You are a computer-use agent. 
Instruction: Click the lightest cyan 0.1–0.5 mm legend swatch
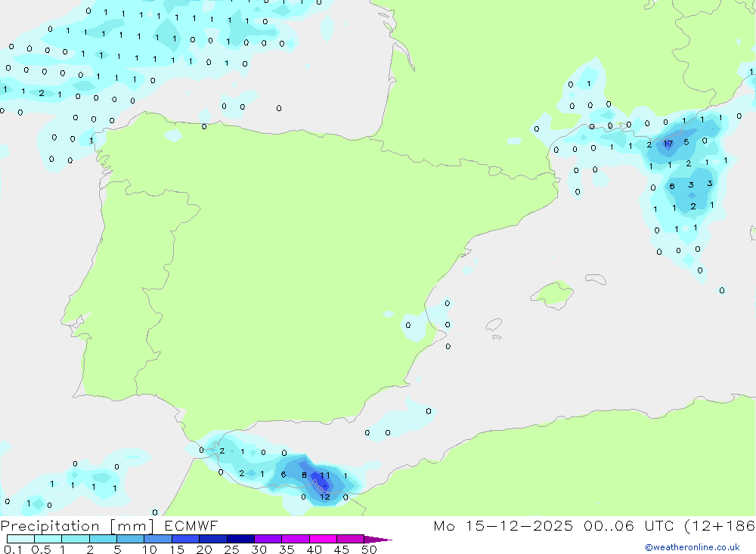20,539
